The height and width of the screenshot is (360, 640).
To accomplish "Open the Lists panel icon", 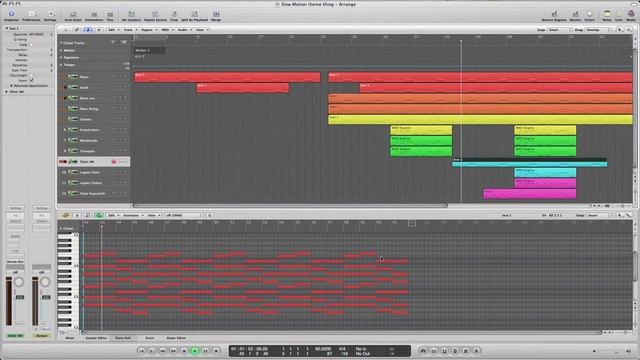I will pyautogui.click(x=619, y=16).
